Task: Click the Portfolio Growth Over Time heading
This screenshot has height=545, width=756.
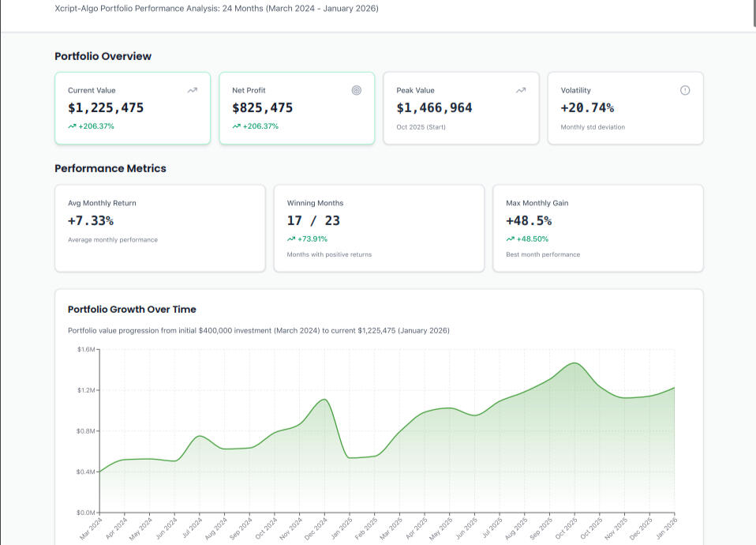Action: 132,310
